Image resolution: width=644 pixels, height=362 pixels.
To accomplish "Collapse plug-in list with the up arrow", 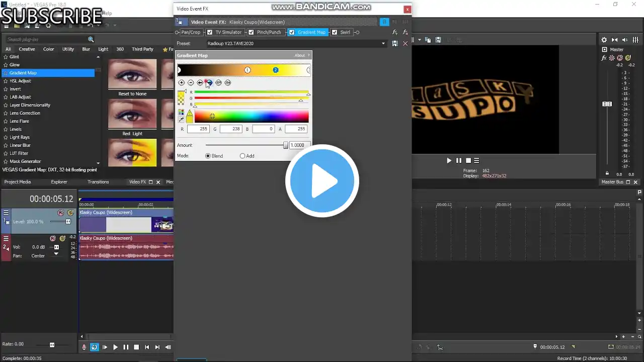I will click(x=98, y=57).
